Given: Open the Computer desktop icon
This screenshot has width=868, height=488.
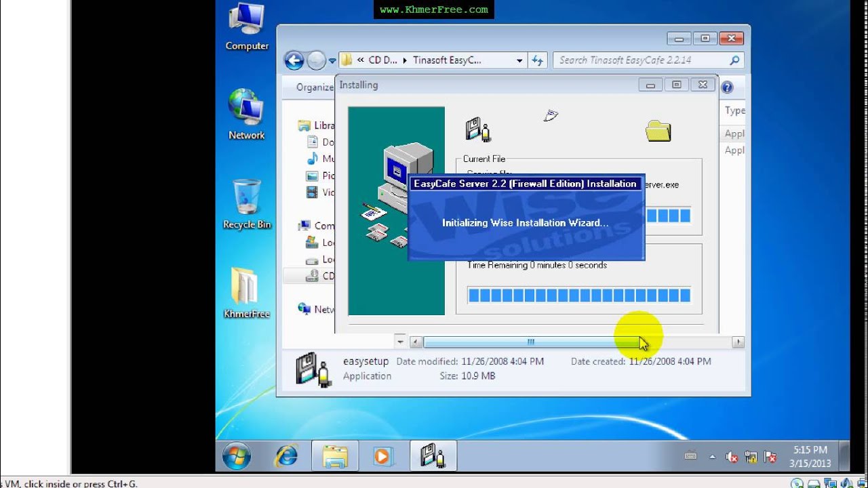Looking at the screenshot, I should [247, 27].
